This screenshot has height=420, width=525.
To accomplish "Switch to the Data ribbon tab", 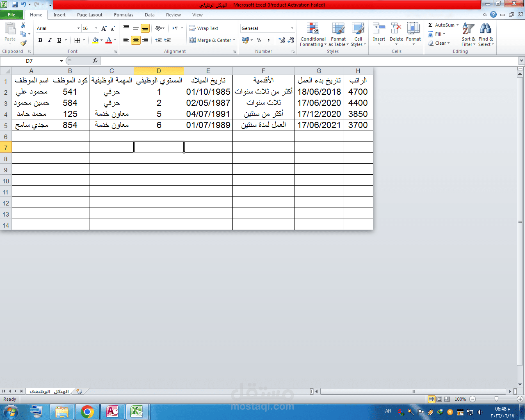I will tap(150, 15).
